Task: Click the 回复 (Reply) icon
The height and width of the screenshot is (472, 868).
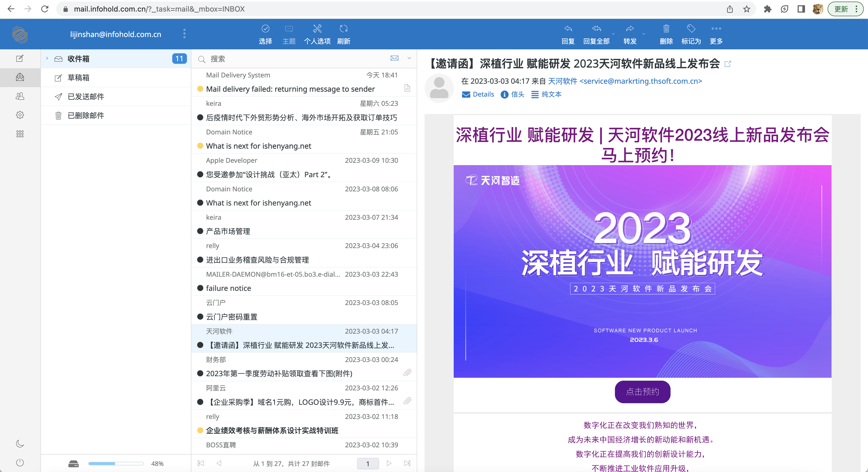Action: [568, 34]
